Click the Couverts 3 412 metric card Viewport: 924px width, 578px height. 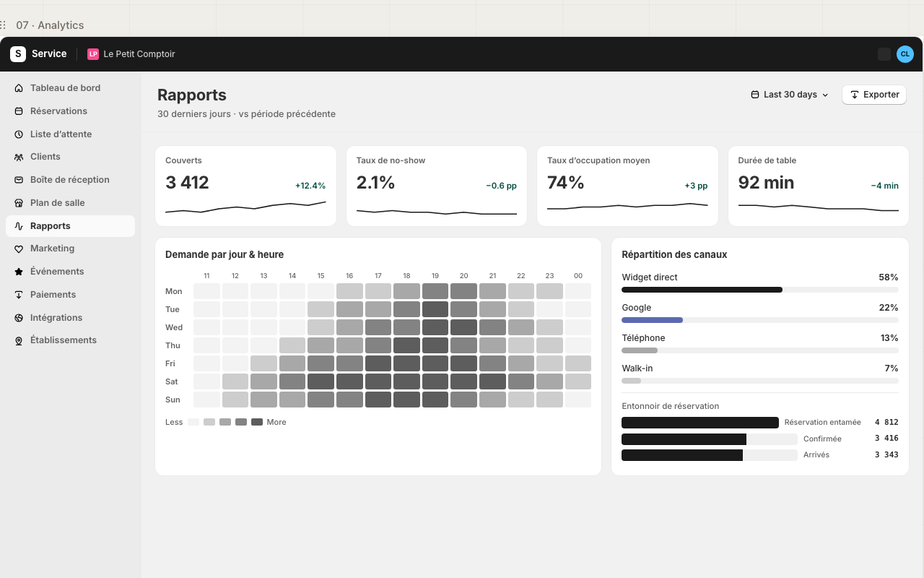coord(245,186)
